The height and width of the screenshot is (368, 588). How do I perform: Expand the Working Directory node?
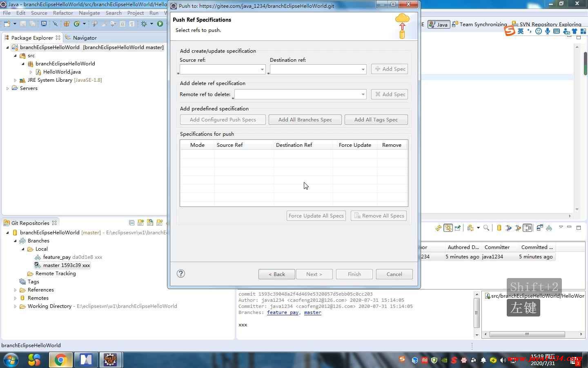(x=15, y=306)
